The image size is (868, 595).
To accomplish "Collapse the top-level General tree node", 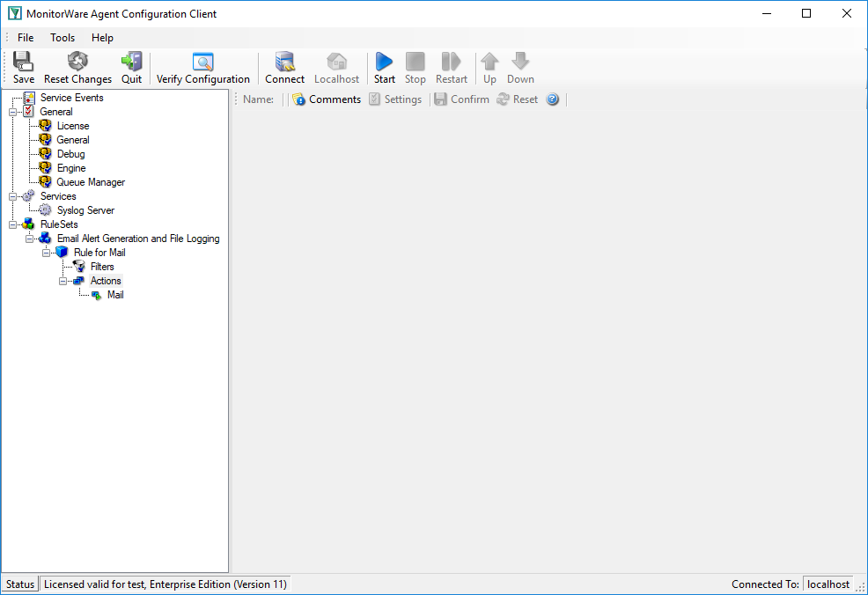I will 12,112.
